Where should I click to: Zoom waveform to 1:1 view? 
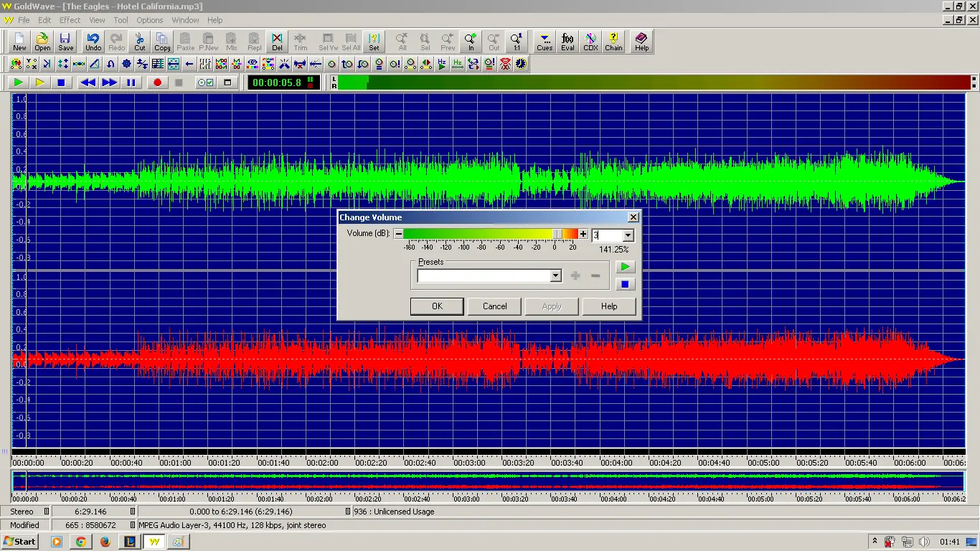coord(517,41)
